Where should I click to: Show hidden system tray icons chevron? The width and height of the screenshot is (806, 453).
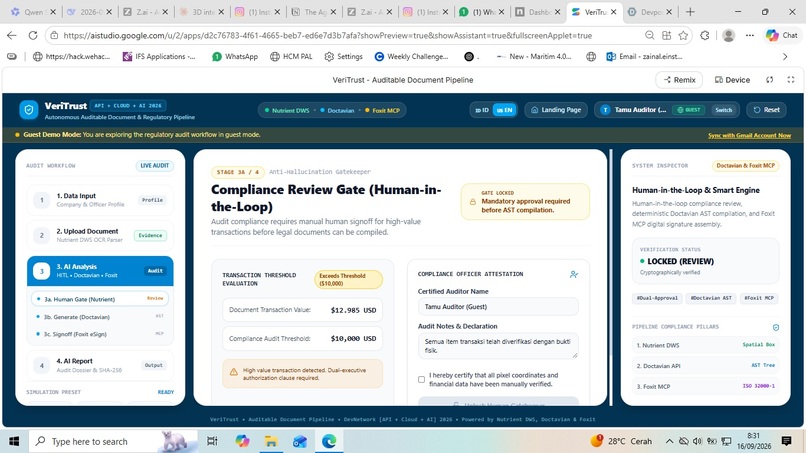(669, 441)
